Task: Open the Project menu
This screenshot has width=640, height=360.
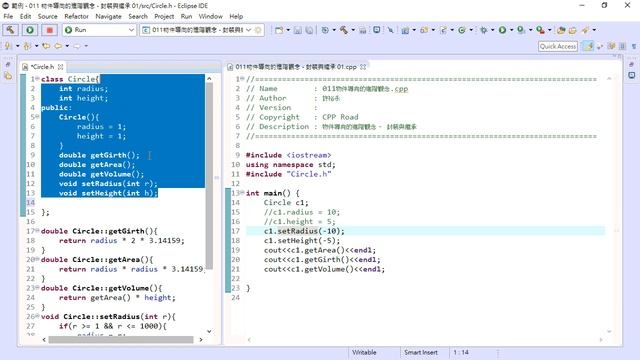Action: coord(164,16)
